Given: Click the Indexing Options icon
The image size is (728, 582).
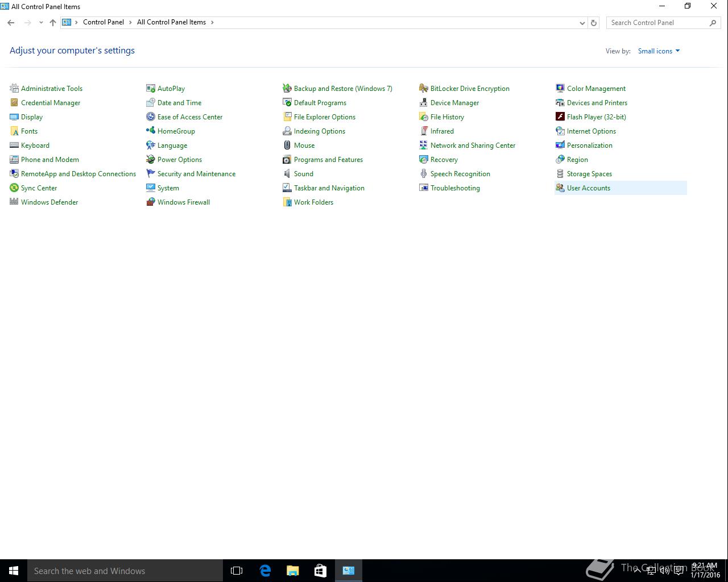Looking at the screenshot, I should coord(287,131).
